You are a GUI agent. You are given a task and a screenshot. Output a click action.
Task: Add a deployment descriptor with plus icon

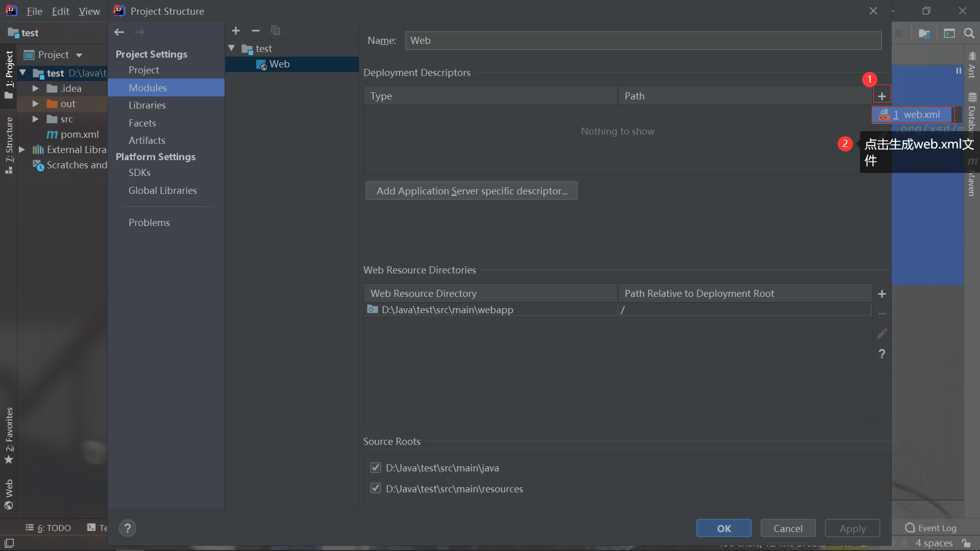point(881,96)
